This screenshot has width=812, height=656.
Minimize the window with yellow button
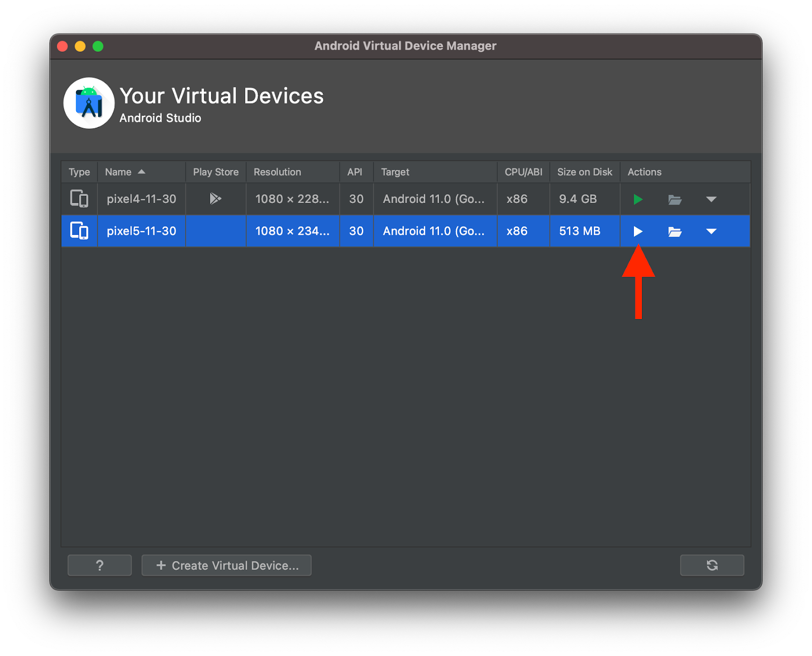coord(80,46)
